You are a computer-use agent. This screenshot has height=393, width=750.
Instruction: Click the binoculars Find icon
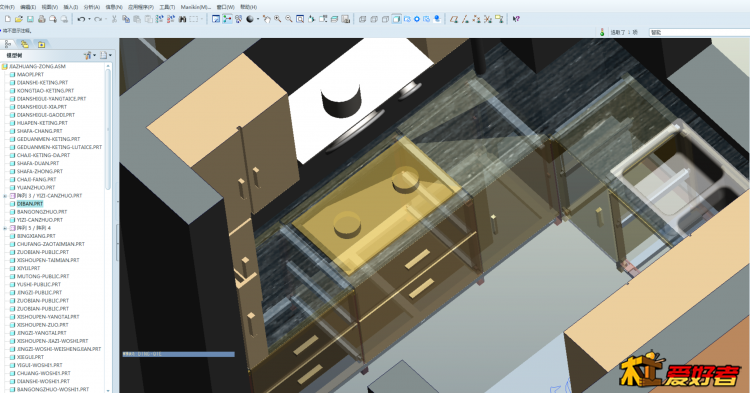pyautogui.click(x=182, y=19)
